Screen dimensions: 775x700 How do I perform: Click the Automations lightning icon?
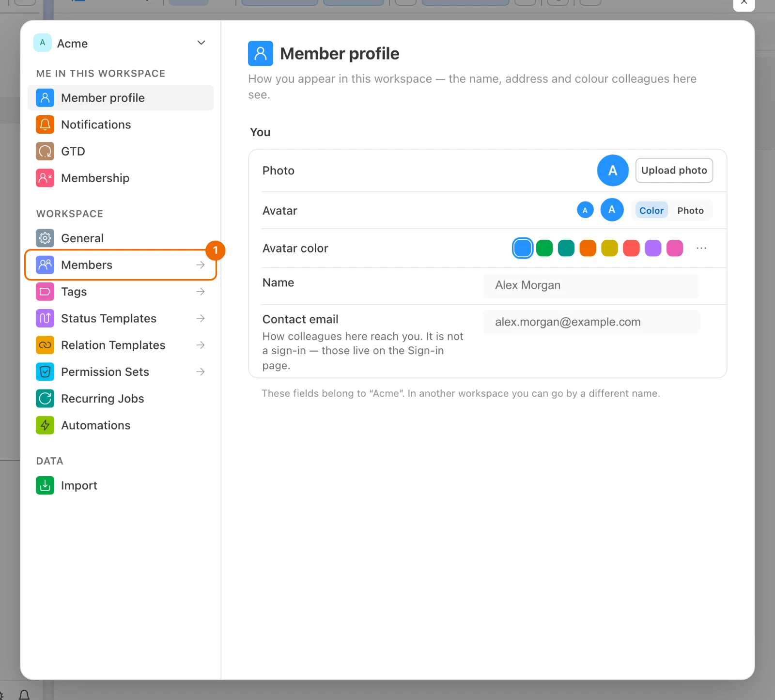(45, 425)
